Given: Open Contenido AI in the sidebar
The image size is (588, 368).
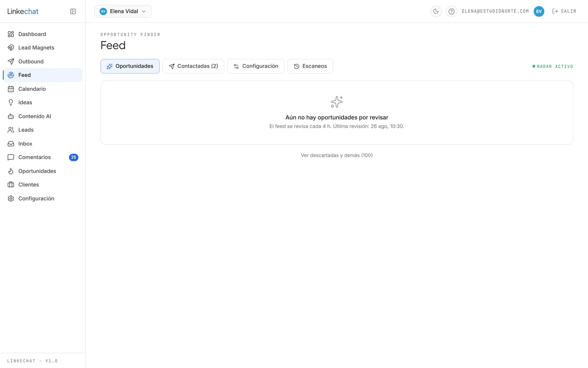Looking at the screenshot, I should [x=43, y=116].
